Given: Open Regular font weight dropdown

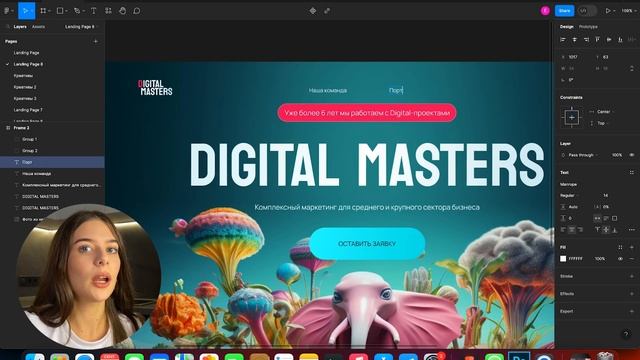Looking at the screenshot, I should point(569,196).
